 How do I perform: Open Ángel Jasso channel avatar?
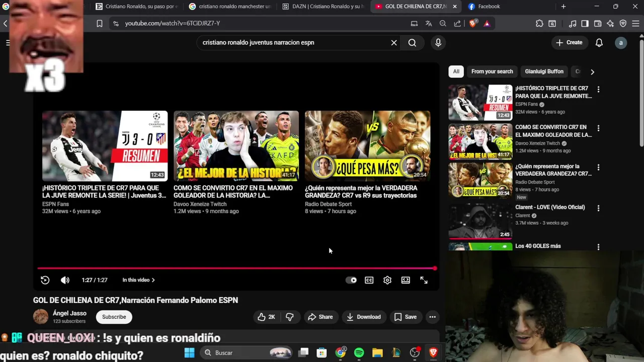coord(41,317)
